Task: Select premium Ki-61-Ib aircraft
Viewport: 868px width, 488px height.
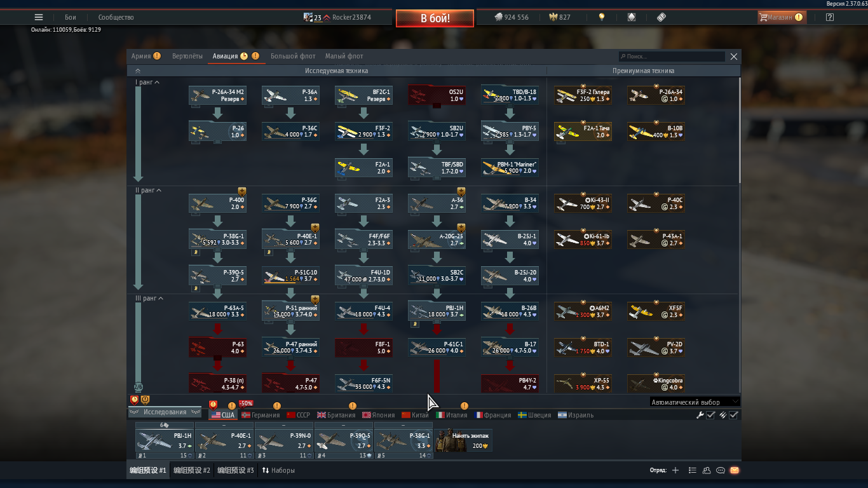Action: (x=583, y=240)
